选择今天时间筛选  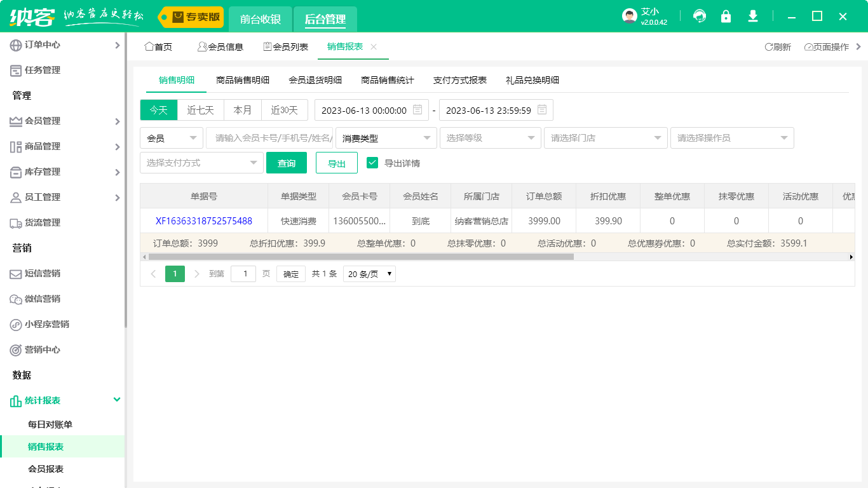tap(158, 109)
